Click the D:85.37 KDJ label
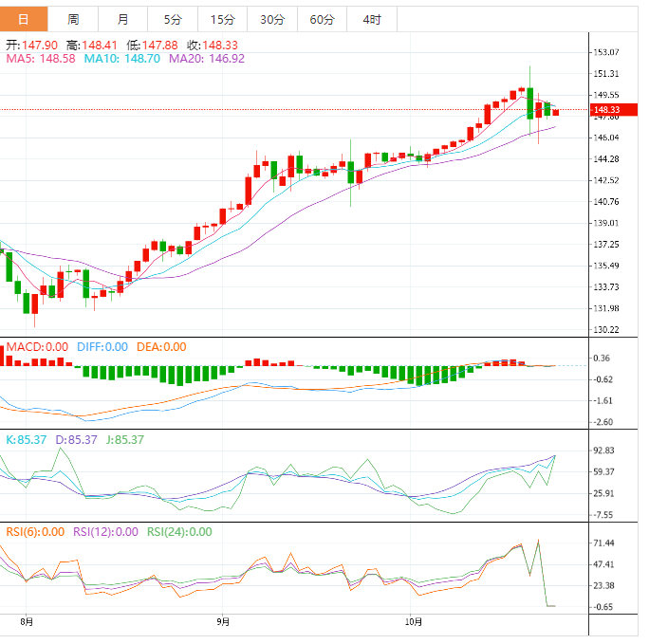Image resolution: width=649 pixels, height=644 pixels. (x=76, y=439)
